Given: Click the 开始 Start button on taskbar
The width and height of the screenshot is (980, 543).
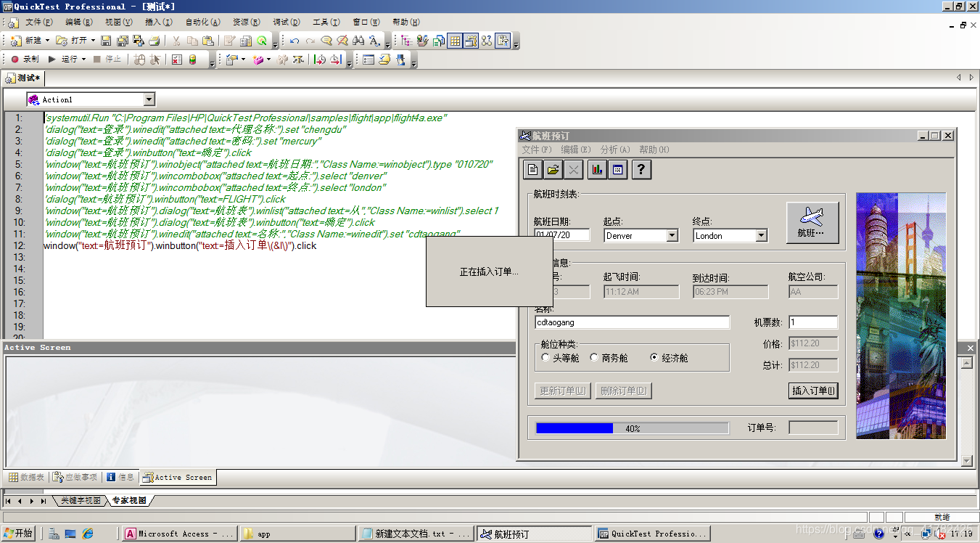Looking at the screenshot, I should point(18,534).
